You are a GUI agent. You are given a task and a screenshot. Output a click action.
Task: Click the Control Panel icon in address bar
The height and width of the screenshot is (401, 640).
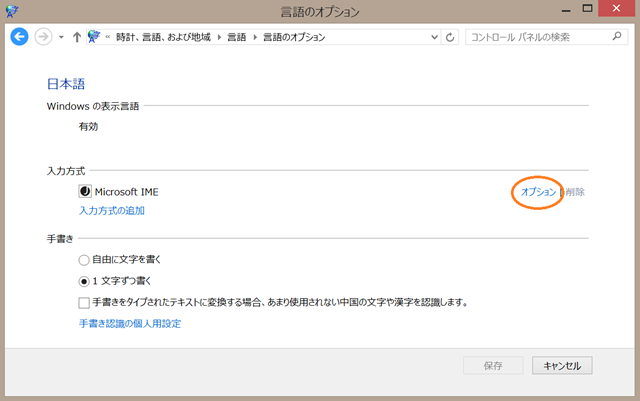click(x=94, y=37)
